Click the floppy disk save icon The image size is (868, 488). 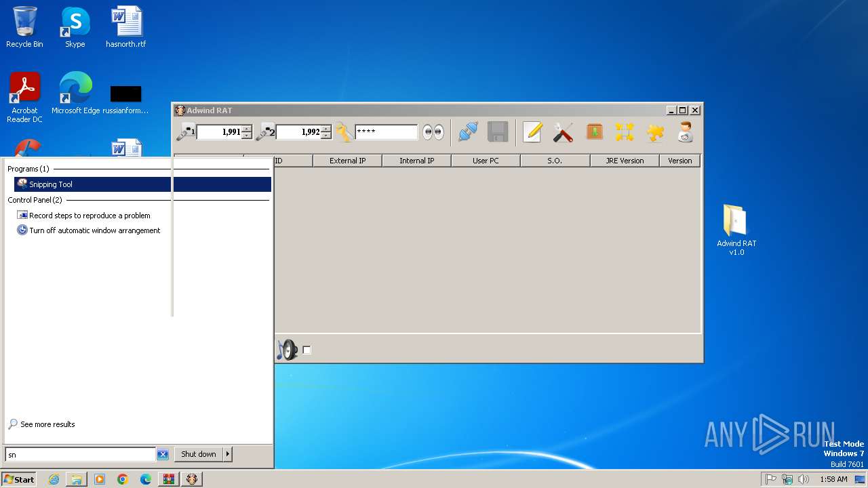498,131
